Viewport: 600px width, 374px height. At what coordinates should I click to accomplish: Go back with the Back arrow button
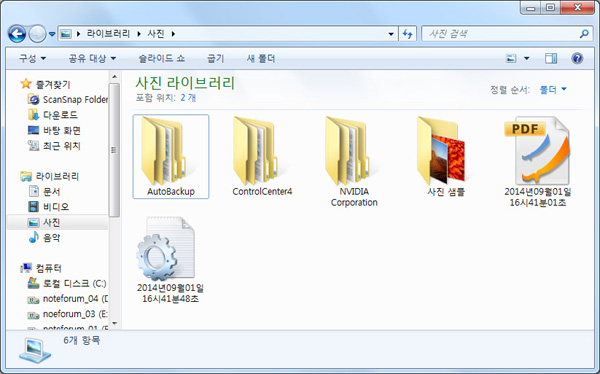tap(17, 34)
